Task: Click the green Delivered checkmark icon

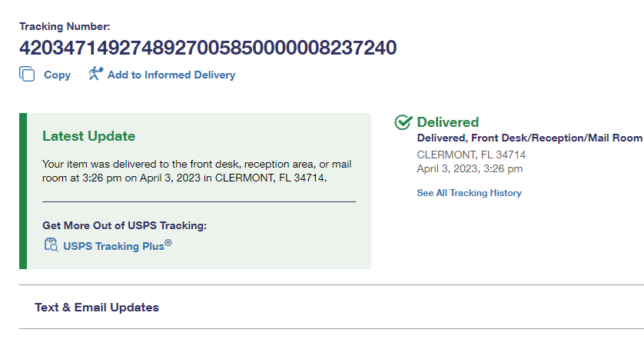Action: click(x=403, y=122)
